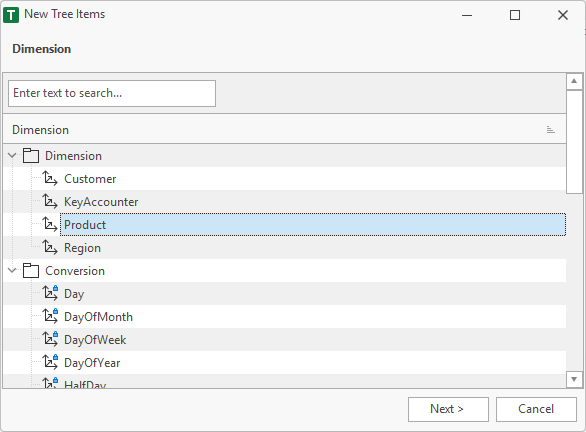Click the locked DayOfMonth conversion icon
The height and width of the screenshot is (432, 586).
click(50, 316)
